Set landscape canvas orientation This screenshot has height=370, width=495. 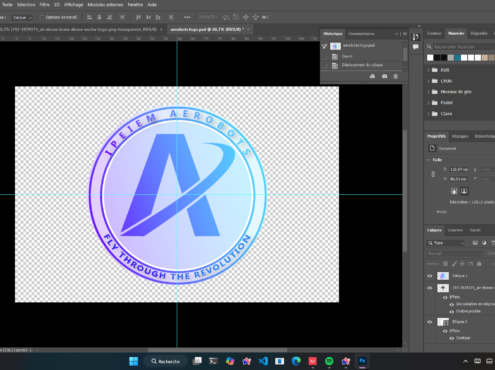pos(464,191)
